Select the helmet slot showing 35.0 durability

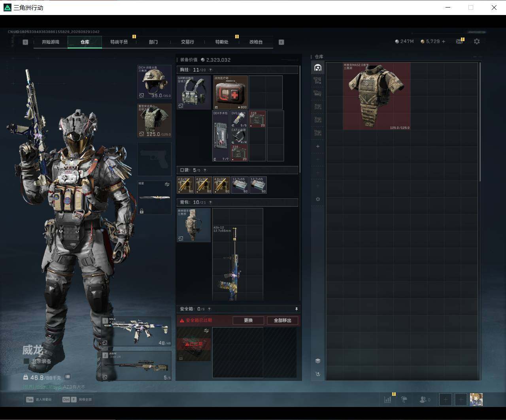click(154, 82)
